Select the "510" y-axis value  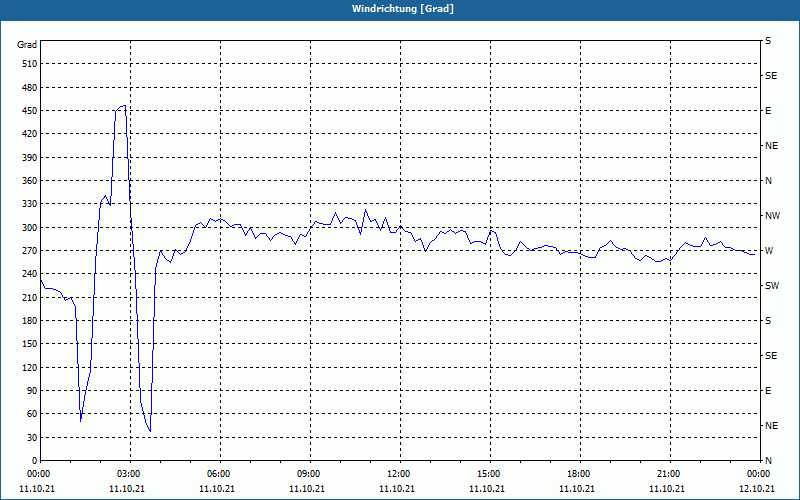coord(30,64)
